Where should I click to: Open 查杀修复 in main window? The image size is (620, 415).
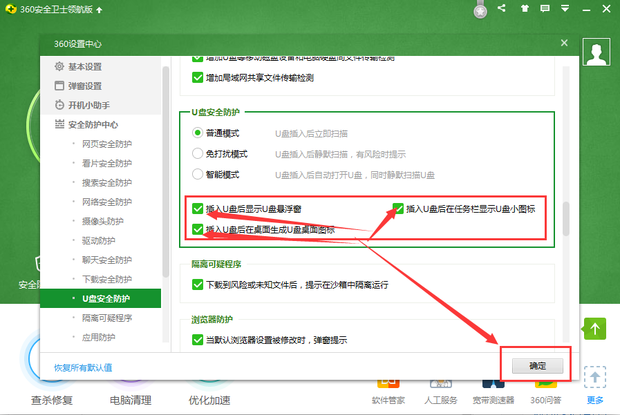coord(52,400)
